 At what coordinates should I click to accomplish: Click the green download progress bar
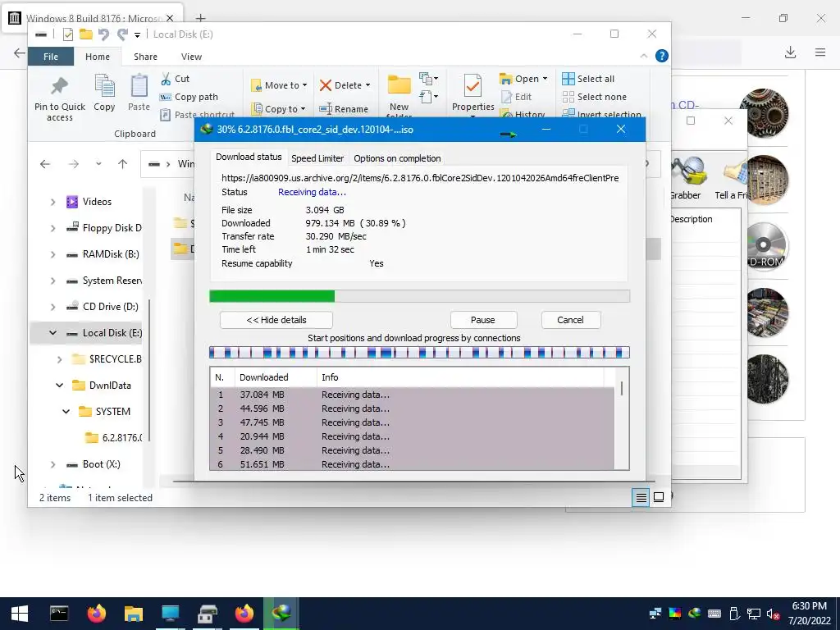point(419,296)
